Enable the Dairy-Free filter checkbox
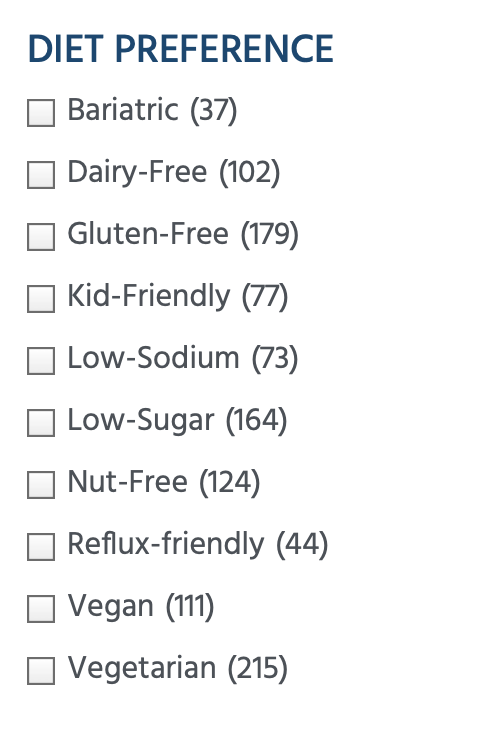 41,175
